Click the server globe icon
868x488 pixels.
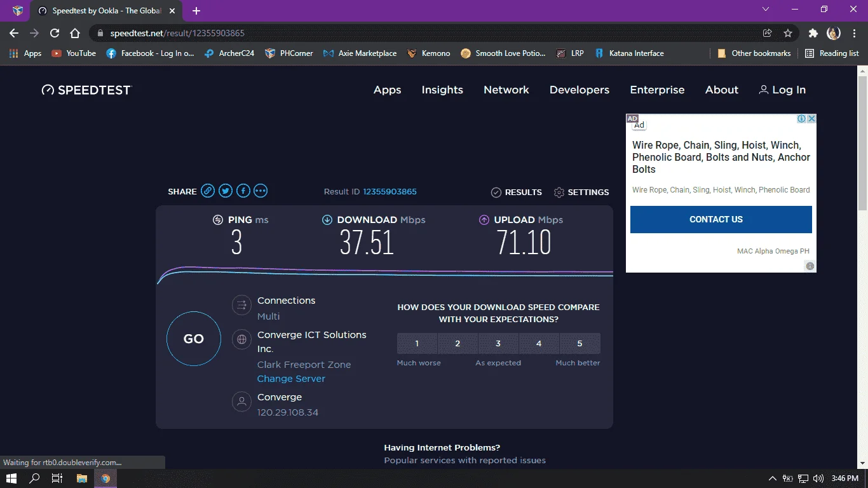pyautogui.click(x=241, y=339)
